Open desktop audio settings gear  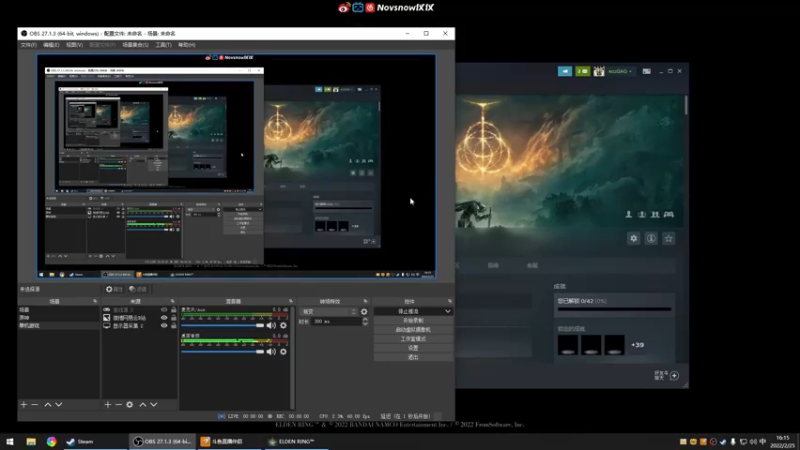[x=283, y=352]
